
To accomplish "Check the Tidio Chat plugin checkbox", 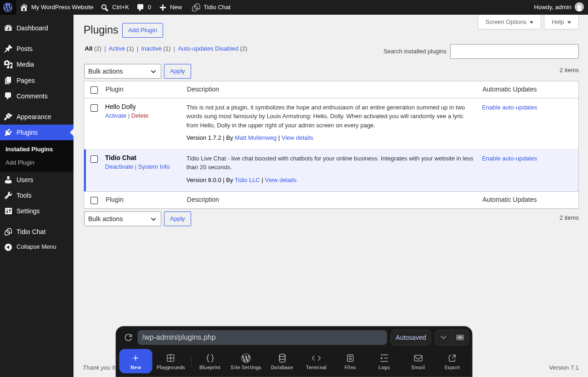I will tap(94, 159).
